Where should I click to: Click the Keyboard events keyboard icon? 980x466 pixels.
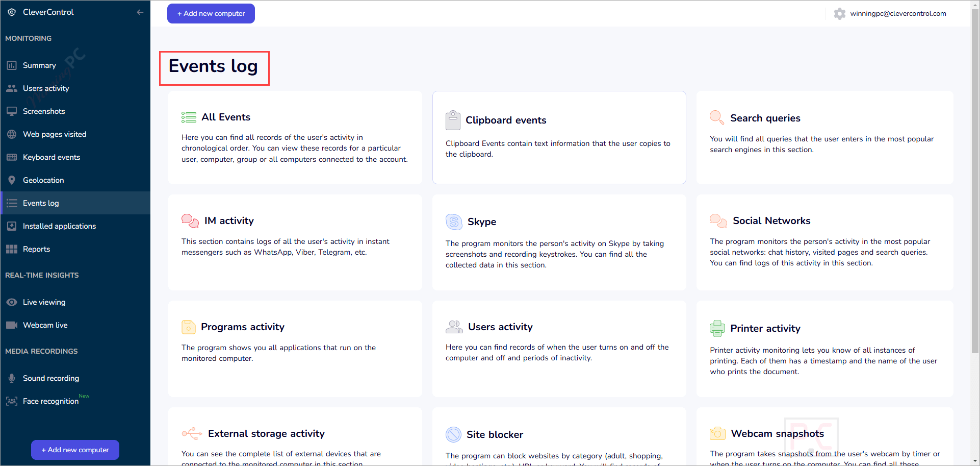pyautogui.click(x=12, y=157)
